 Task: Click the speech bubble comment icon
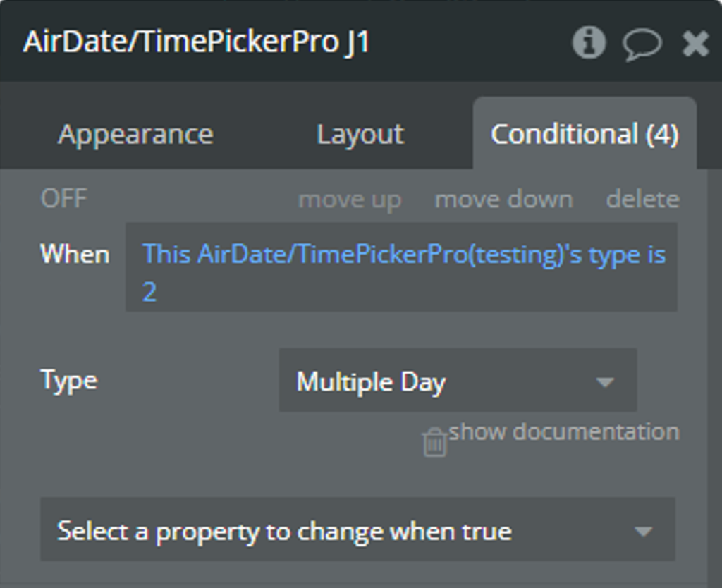pos(642,44)
